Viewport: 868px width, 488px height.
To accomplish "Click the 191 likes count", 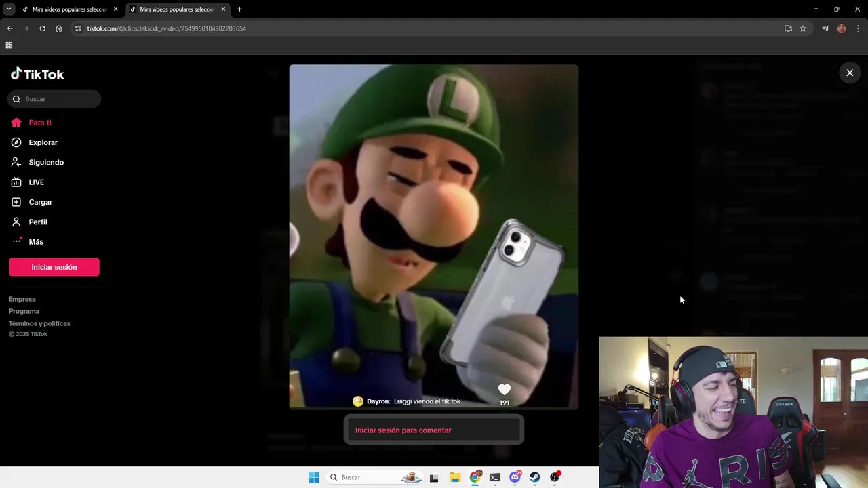I will [504, 403].
